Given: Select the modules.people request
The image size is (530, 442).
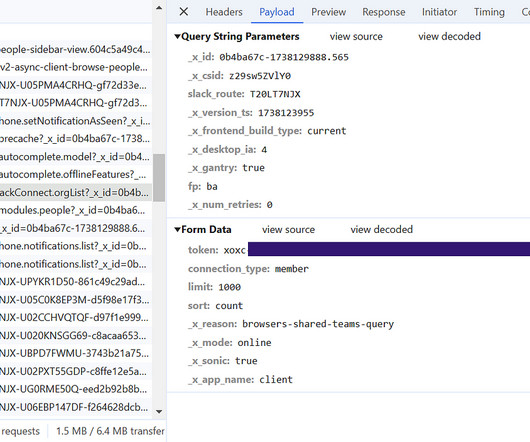Looking at the screenshot, I should [x=75, y=210].
